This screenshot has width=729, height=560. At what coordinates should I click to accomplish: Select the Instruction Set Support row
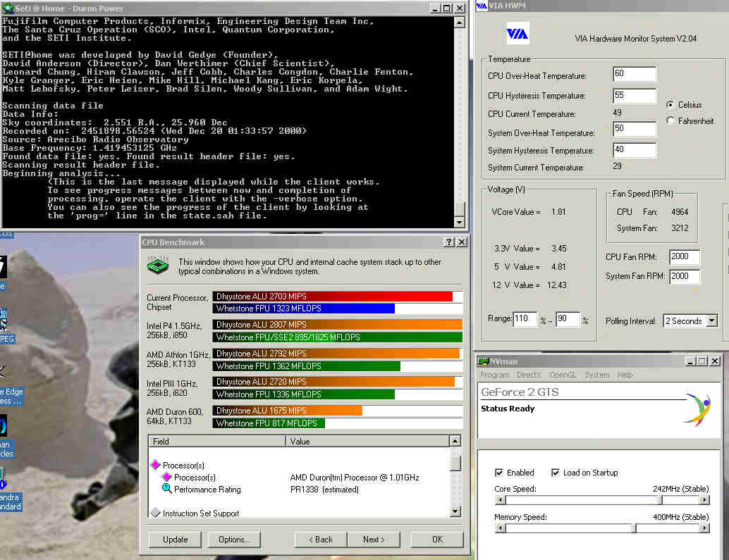point(299,513)
